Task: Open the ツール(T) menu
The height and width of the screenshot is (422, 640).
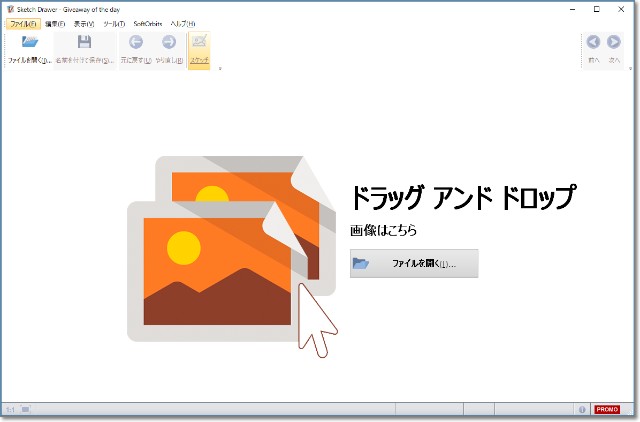Action: point(114,23)
